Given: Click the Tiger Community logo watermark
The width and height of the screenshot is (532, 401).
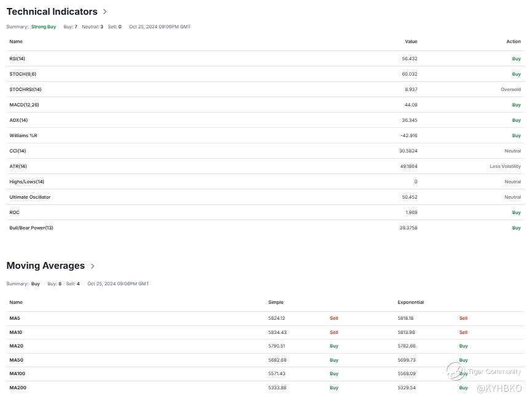Looking at the screenshot, I should [x=455, y=371].
